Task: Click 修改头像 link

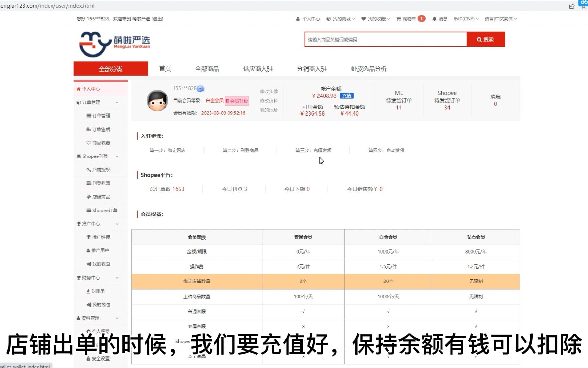Action: (269, 91)
